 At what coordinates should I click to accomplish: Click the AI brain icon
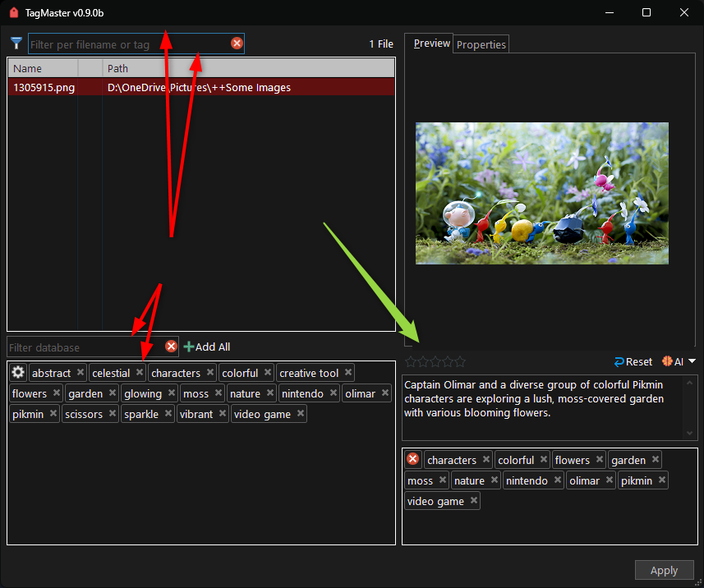coord(667,361)
